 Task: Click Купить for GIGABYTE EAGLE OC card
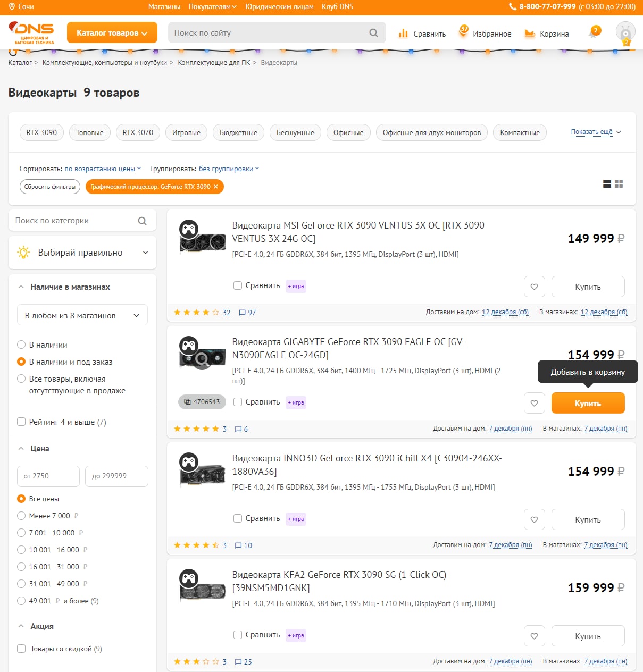[588, 403]
